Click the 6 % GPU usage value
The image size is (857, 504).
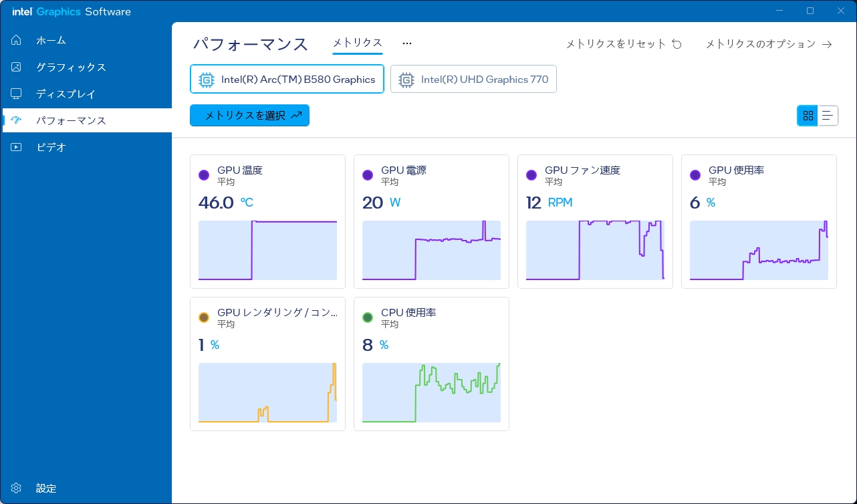[703, 203]
